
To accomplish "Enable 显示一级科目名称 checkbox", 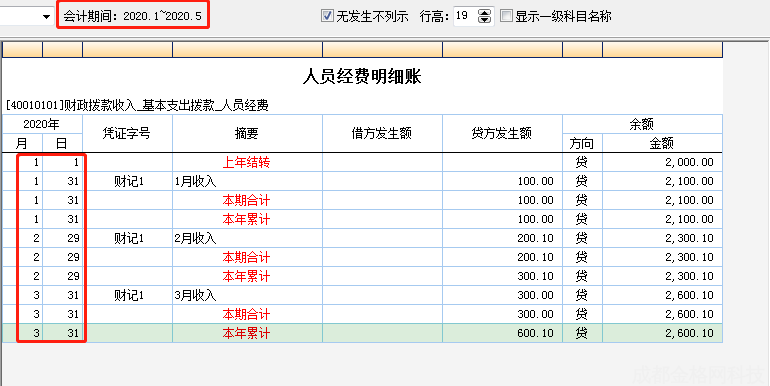I will [506, 16].
